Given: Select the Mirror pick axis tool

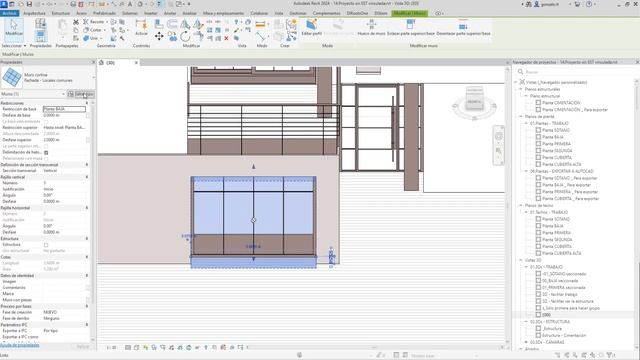Looking at the screenshot, I should coord(185,24).
